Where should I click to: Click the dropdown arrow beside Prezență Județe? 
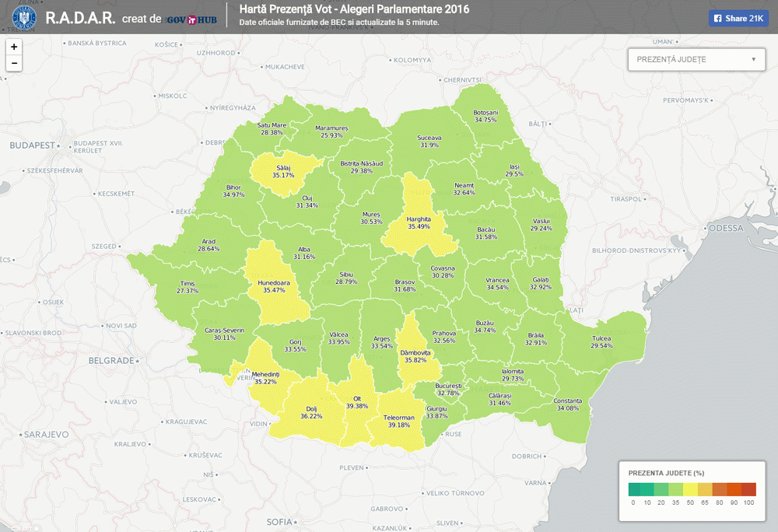[x=753, y=59]
